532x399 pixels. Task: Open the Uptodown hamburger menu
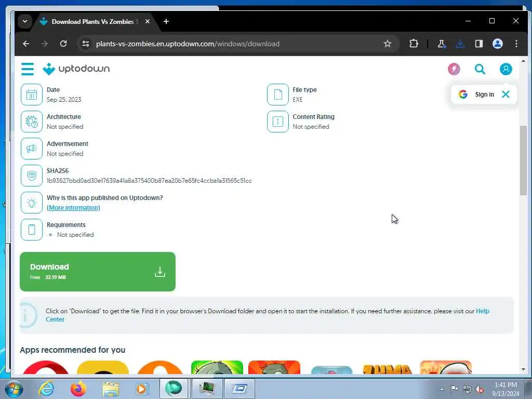point(28,69)
